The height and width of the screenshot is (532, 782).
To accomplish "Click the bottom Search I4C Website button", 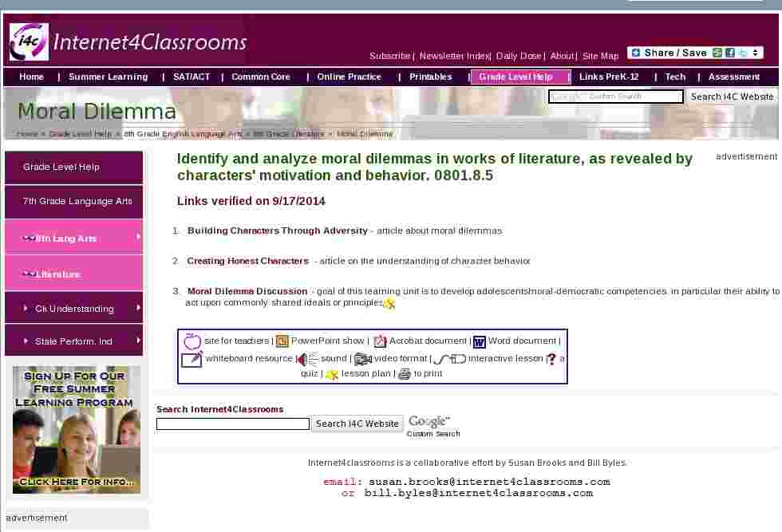I will 357,424.
